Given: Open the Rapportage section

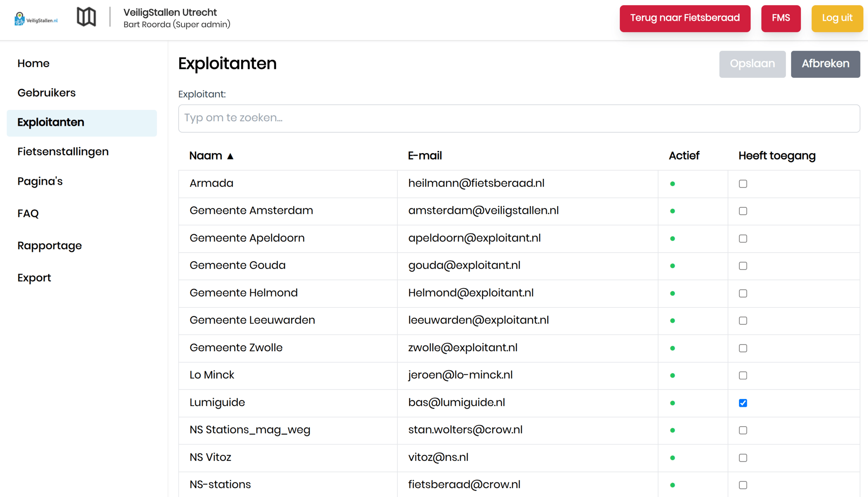Looking at the screenshot, I should (x=49, y=246).
